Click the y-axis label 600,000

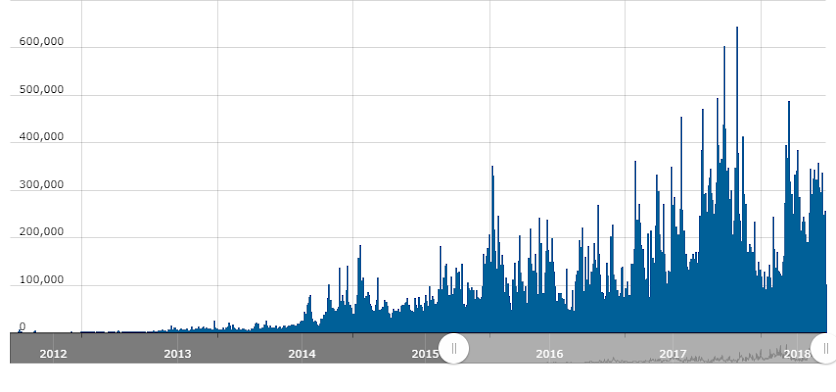tap(41, 42)
